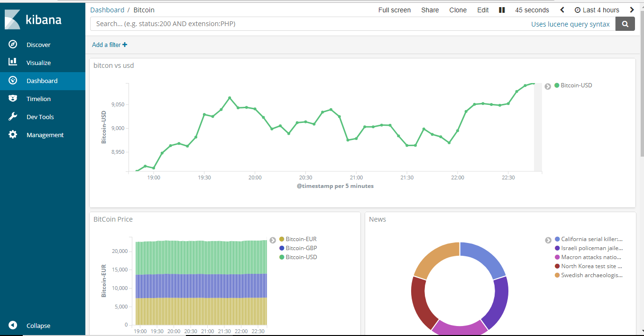The width and height of the screenshot is (644, 336).
Task: Open Timelion from the sidebar
Action: tap(38, 98)
